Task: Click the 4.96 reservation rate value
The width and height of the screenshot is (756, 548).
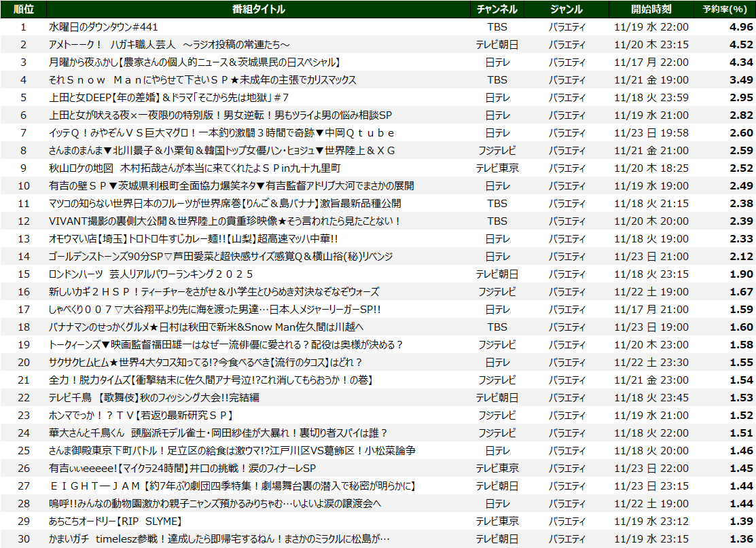Action: [740, 27]
